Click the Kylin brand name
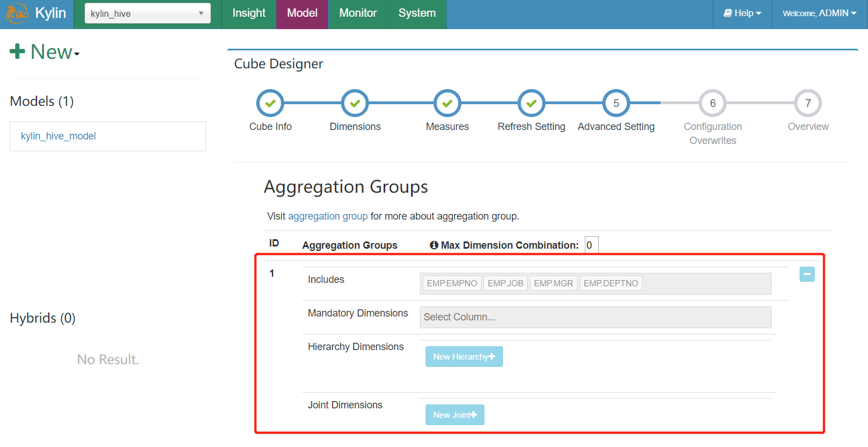 (x=50, y=13)
